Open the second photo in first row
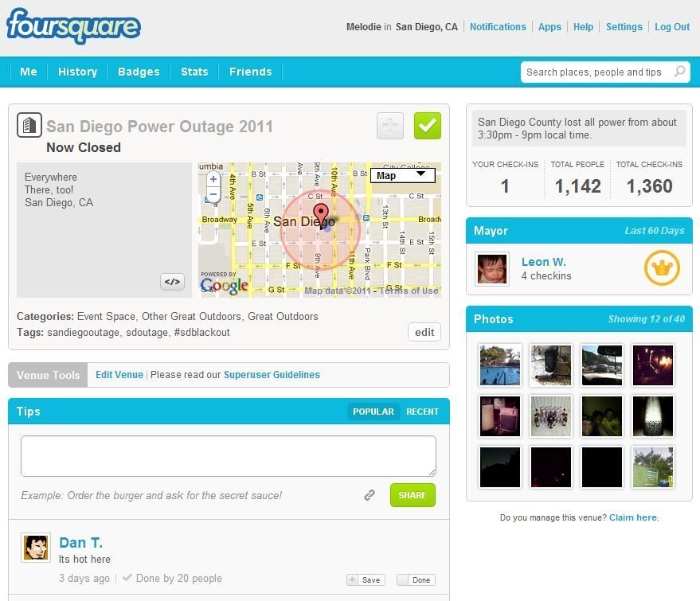This screenshot has width=700, height=601. coord(551,365)
